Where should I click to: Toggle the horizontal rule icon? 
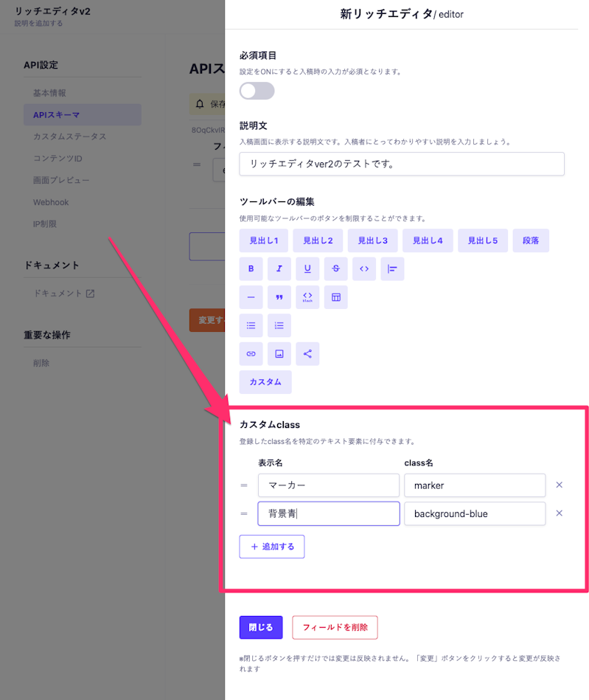(251, 297)
